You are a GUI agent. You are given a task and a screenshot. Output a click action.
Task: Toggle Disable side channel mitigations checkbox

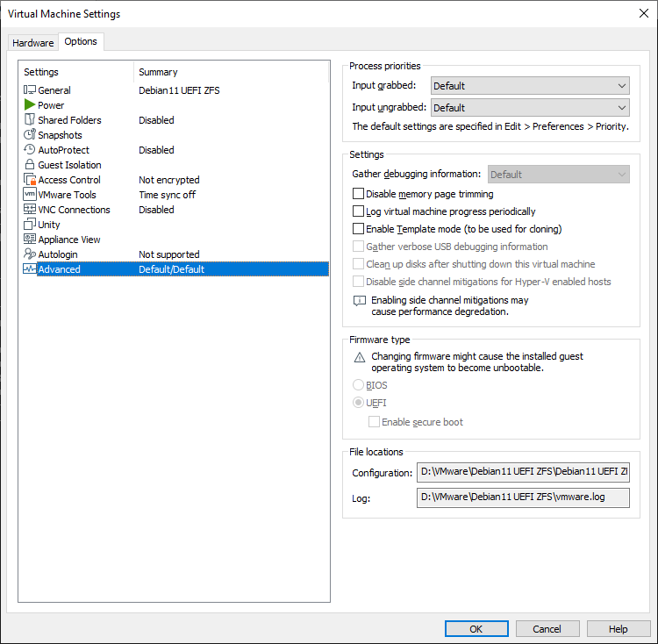point(358,282)
